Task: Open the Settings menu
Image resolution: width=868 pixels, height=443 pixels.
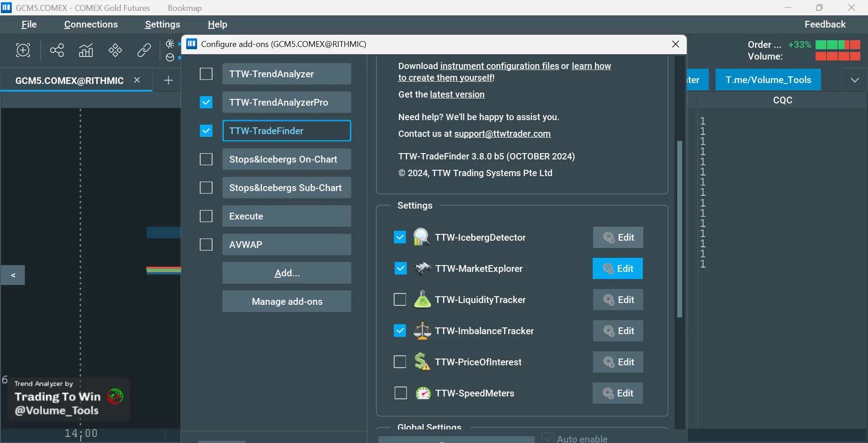Action: pos(162,24)
